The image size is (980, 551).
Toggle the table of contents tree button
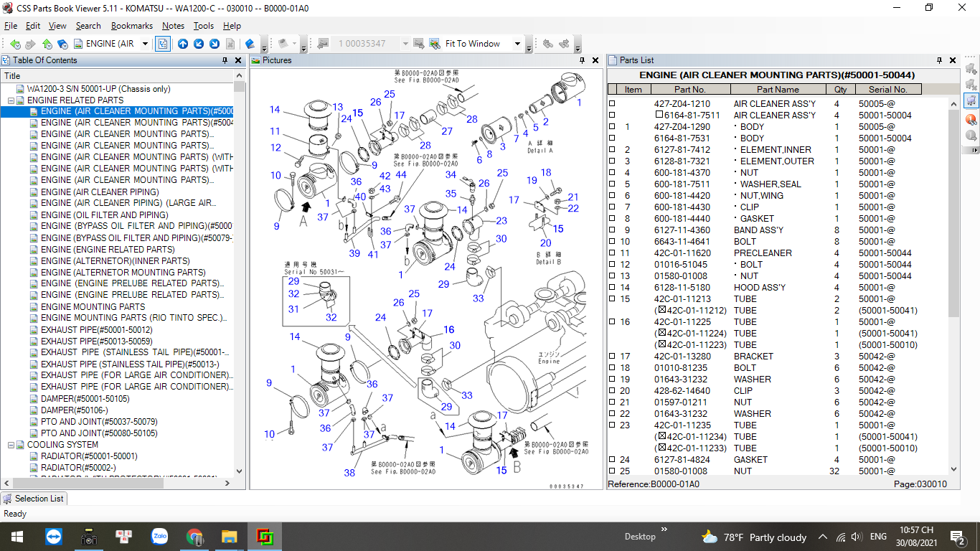(x=163, y=44)
